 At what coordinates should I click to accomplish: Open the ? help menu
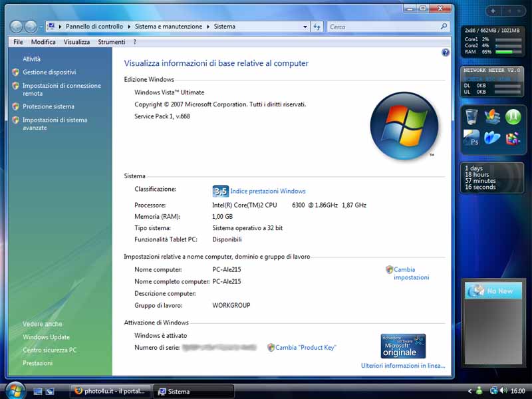point(135,42)
